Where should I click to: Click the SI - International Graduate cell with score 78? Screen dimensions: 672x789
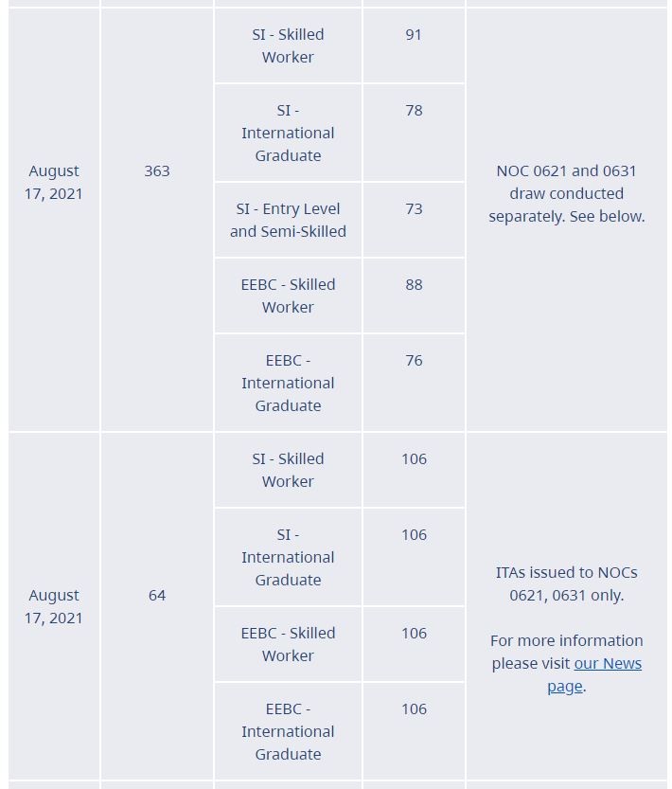288,133
